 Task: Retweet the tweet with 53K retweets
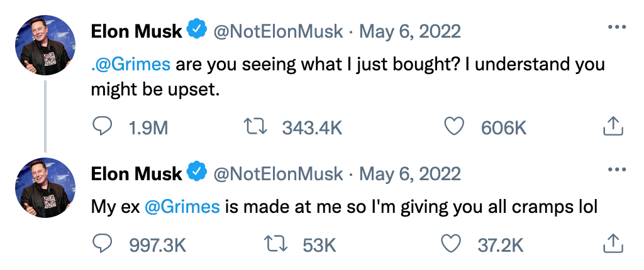coord(277,245)
